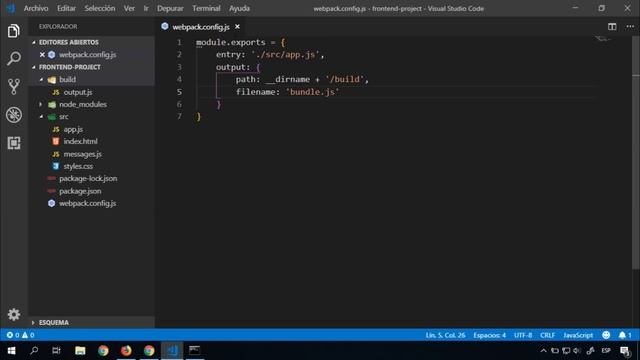Open the Ver menu
The image size is (640, 360).
click(x=129, y=8)
